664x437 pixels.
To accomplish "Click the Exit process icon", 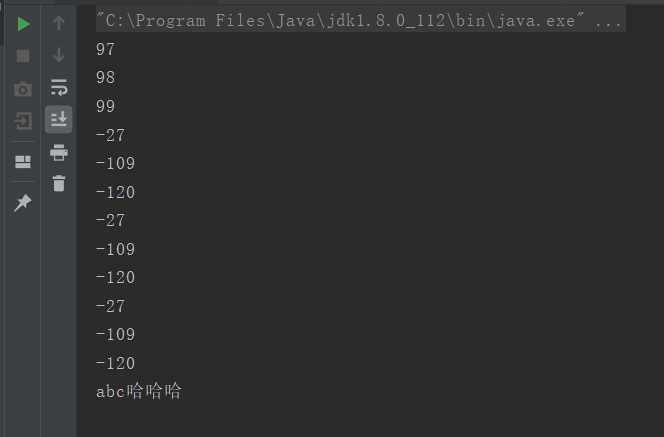I will coord(23,121).
